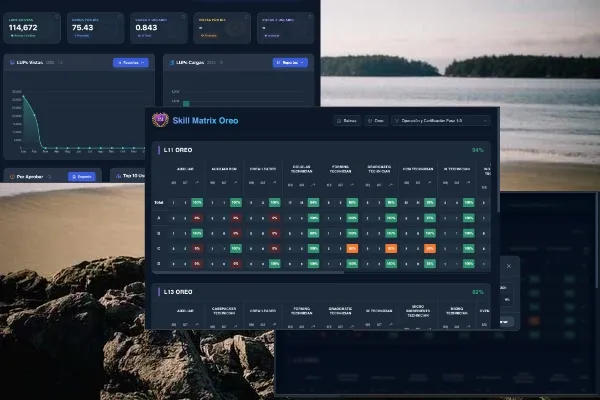Click green 94% cell in Total row

(313, 202)
